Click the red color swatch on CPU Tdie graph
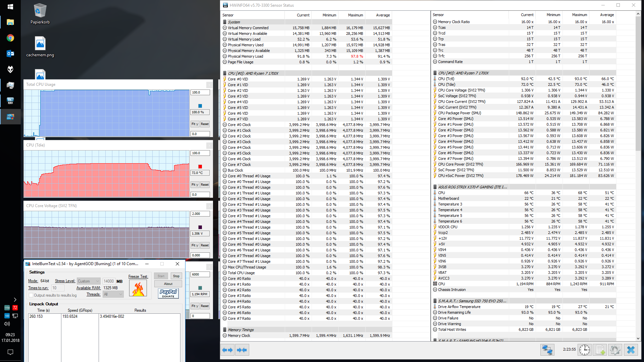 tap(200, 167)
